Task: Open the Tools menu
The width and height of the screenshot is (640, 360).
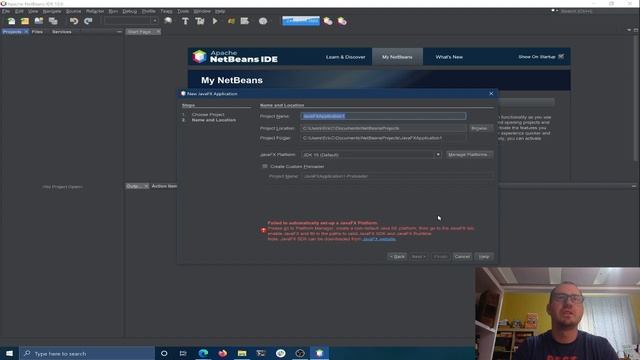Action: [x=183, y=11]
